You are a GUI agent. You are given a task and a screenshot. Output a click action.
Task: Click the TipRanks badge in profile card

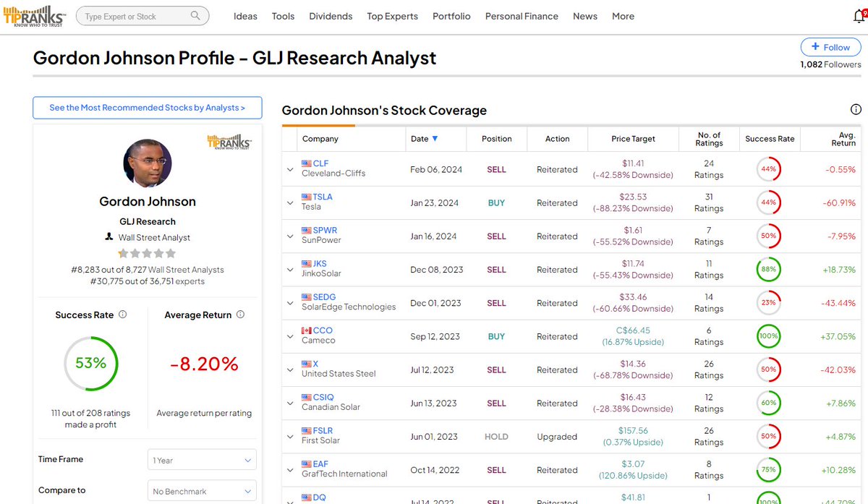229,141
